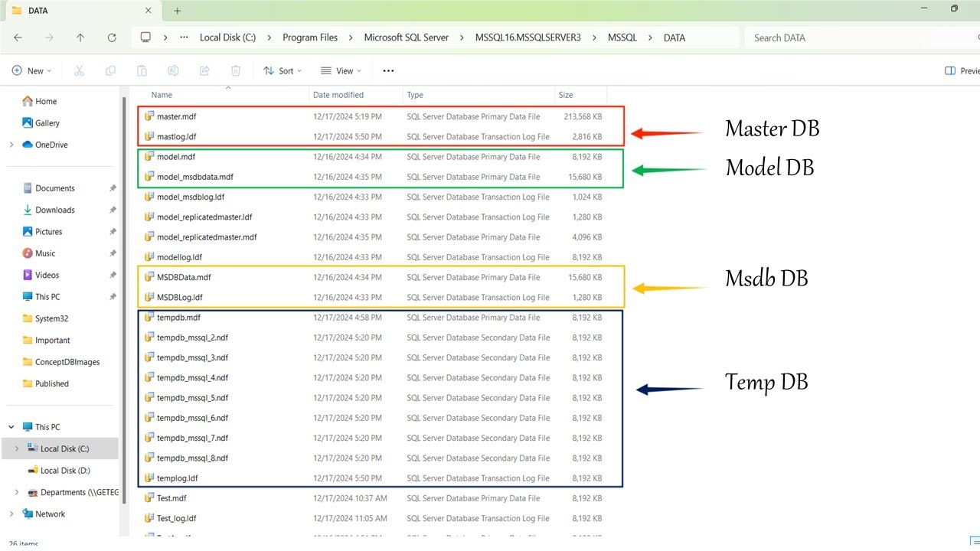The height and width of the screenshot is (551, 980).
Task: Click the Back navigation arrow
Action: (18, 37)
